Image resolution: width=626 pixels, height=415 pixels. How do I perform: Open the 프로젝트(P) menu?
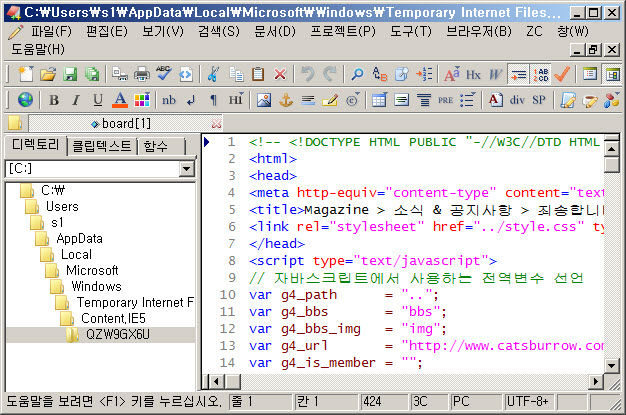pos(343,31)
